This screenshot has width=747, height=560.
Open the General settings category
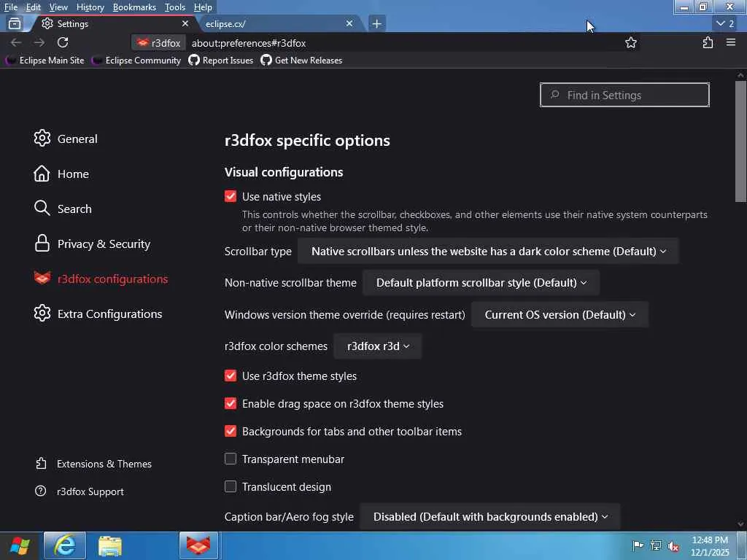coord(66,139)
